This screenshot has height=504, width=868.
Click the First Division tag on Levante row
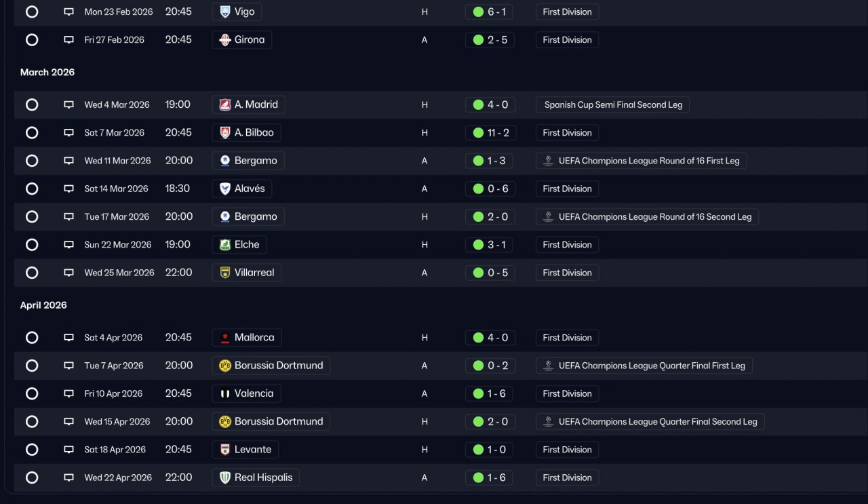[567, 450]
